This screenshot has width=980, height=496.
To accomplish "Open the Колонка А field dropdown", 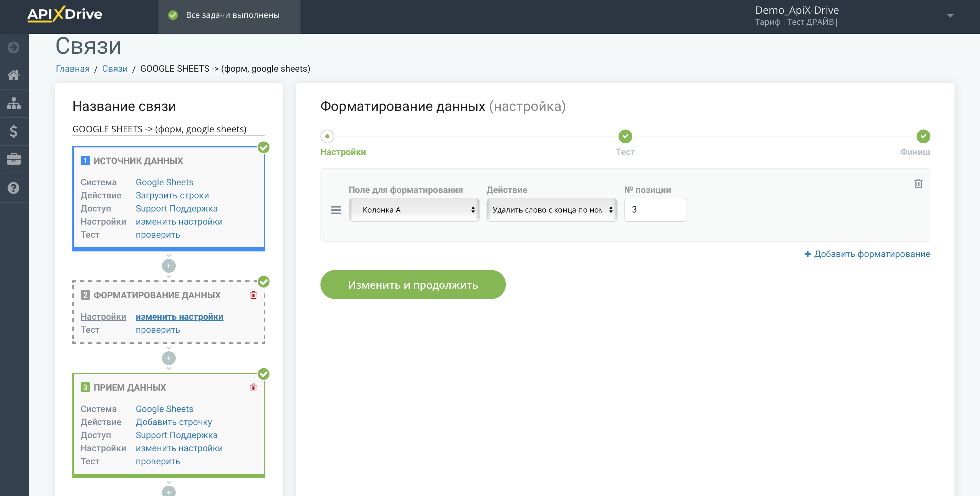I will pyautogui.click(x=414, y=209).
